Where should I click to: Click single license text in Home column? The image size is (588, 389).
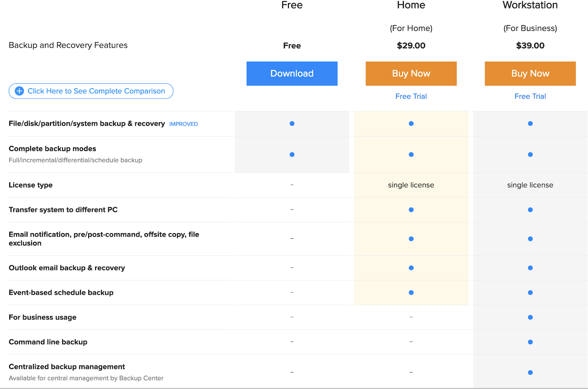click(411, 185)
